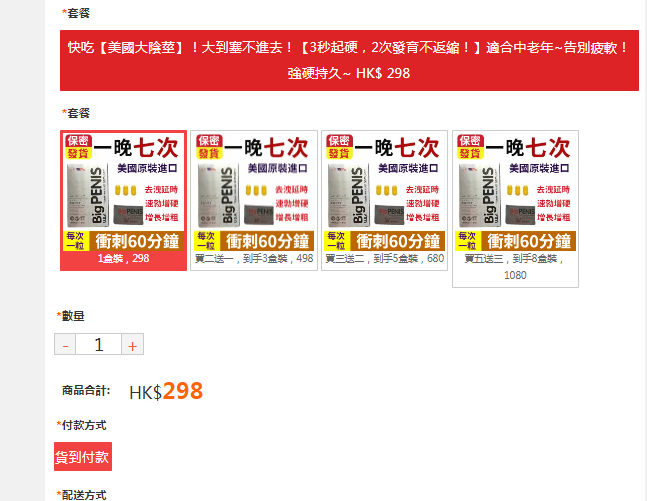Click 保密發貨 badge on second package

tap(209, 147)
